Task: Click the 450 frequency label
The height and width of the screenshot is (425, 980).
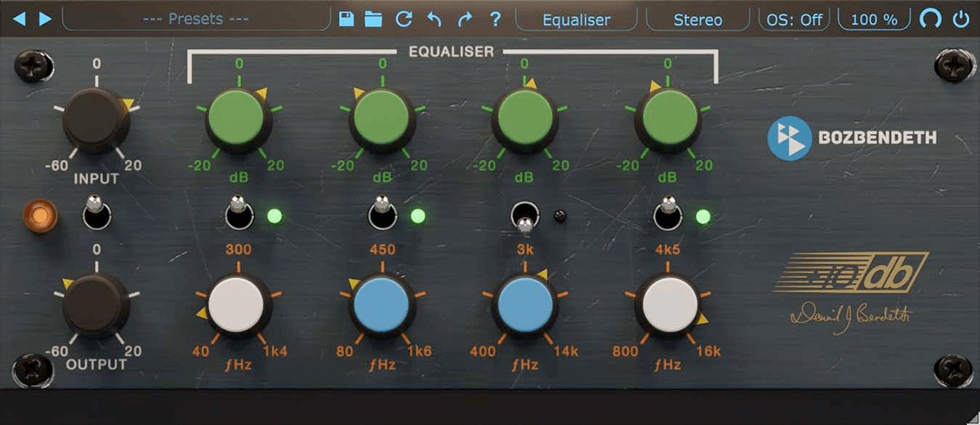Action: [x=382, y=250]
